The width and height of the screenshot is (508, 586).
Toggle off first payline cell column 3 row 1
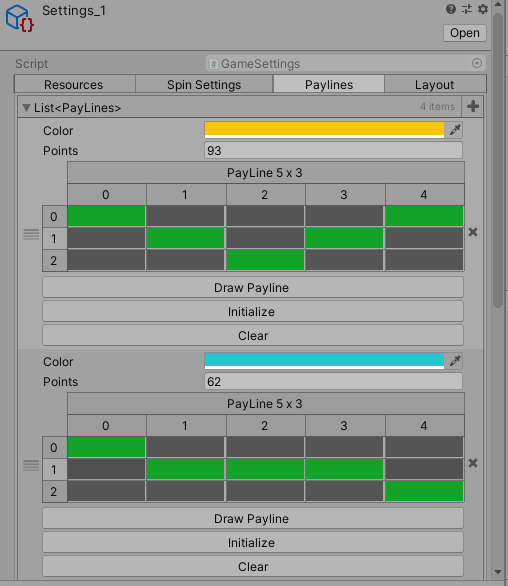tap(344, 238)
